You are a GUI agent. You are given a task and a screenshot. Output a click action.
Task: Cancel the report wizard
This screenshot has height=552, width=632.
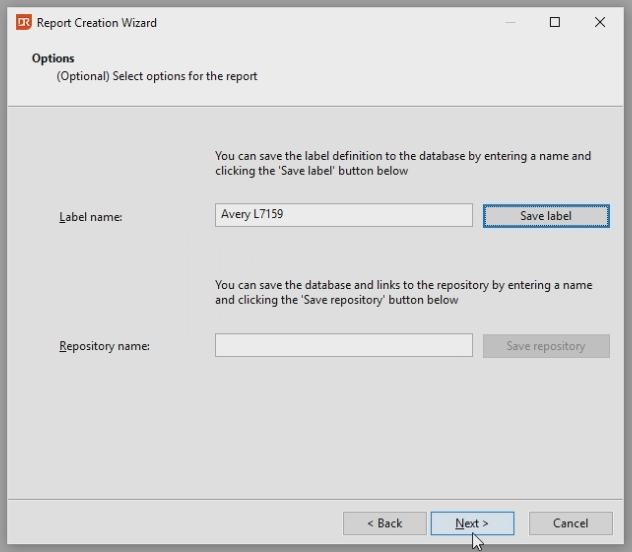click(x=570, y=523)
